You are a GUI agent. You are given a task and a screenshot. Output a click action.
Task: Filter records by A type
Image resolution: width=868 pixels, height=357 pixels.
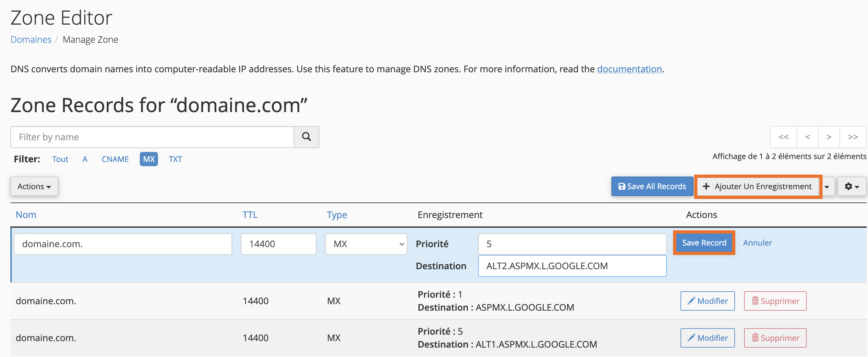[x=85, y=159]
